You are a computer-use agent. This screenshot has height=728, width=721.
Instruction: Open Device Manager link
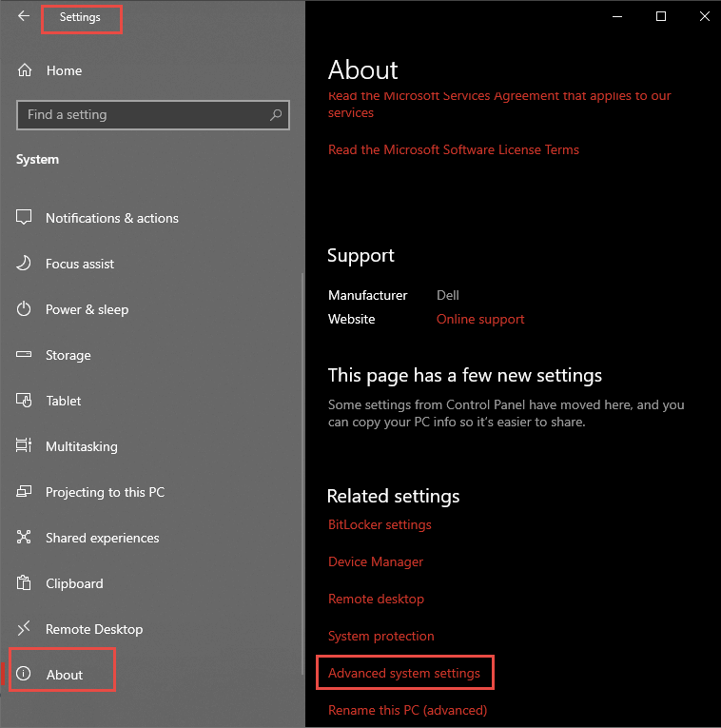point(376,561)
